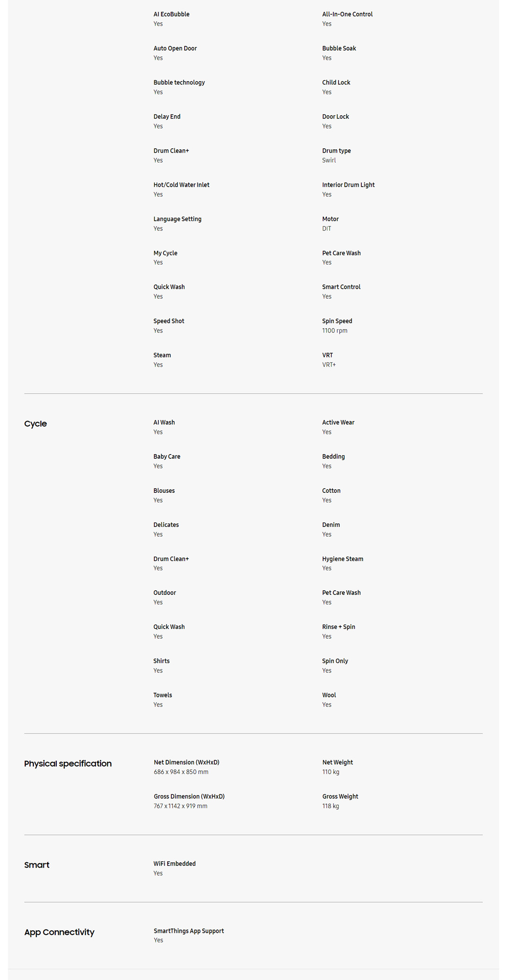Click the Physical specification section heading
510x980 pixels.
click(x=68, y=764)
